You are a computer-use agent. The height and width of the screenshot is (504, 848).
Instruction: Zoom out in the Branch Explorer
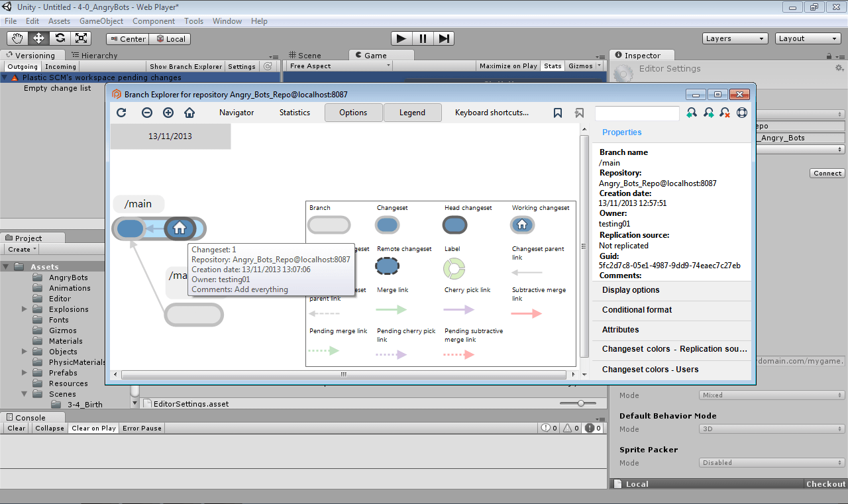(146, 113)
